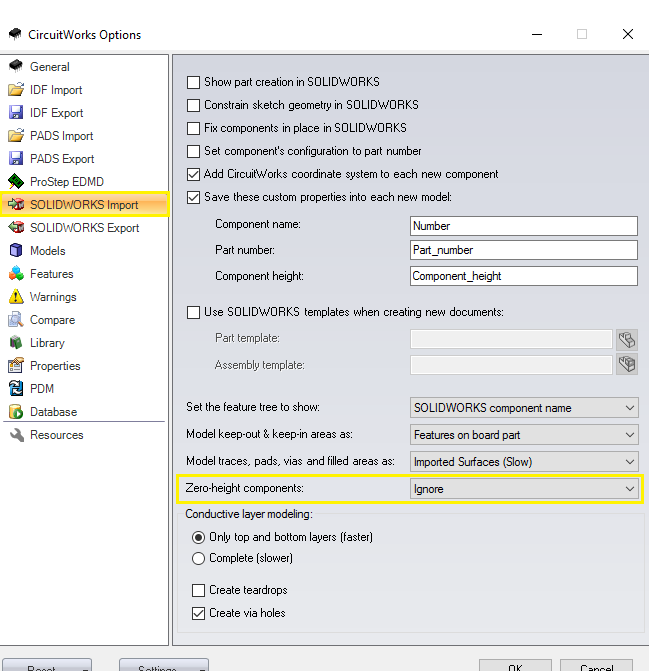Click the IDF Import folder icon
The image size is (649, 671).
16,89
